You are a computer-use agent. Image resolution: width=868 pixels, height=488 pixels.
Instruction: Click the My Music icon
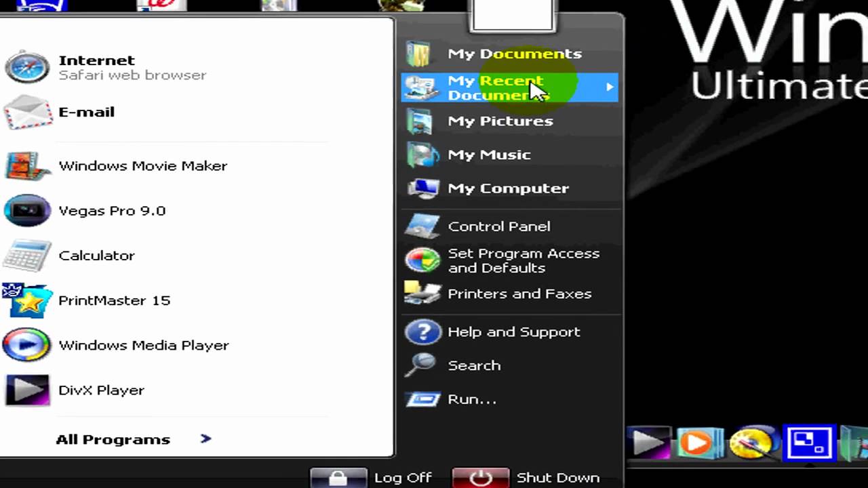[x=422, y=155]
